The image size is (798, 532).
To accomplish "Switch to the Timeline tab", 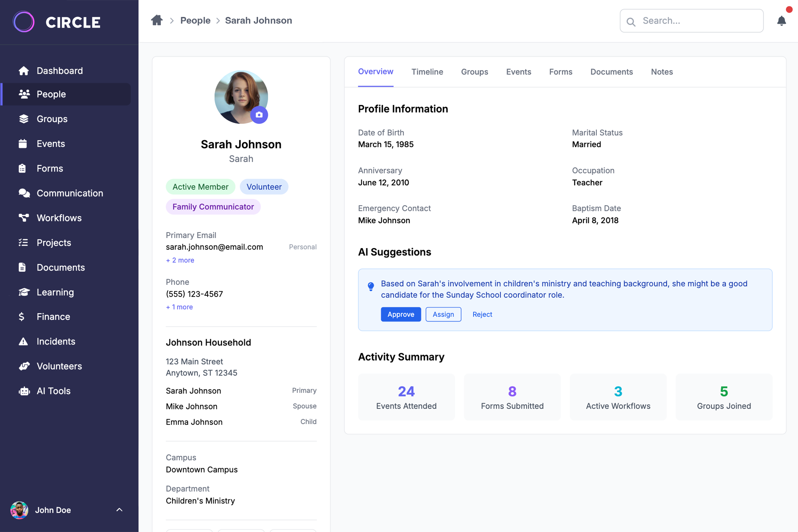I will pyautogui.click(x=427, y=71).
